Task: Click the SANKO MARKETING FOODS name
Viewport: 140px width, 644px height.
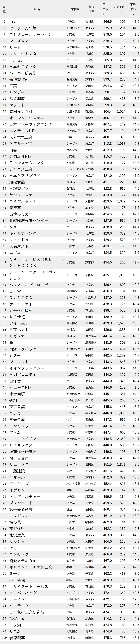Action: [37, 262]
